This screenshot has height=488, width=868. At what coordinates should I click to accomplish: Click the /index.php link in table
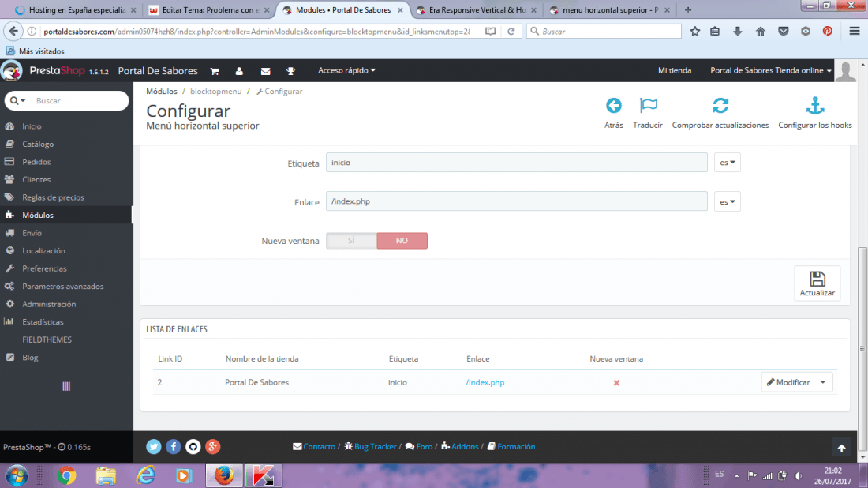click(x=485, y=382)
